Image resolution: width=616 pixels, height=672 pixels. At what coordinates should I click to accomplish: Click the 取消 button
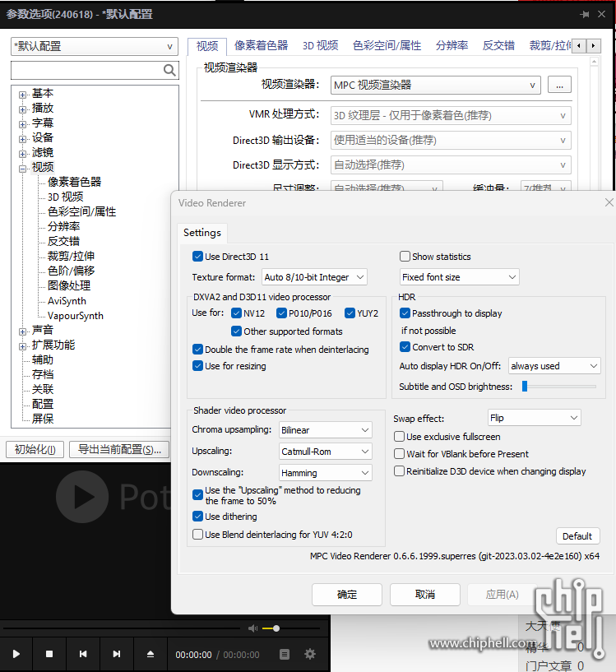[x=425, y=595]
